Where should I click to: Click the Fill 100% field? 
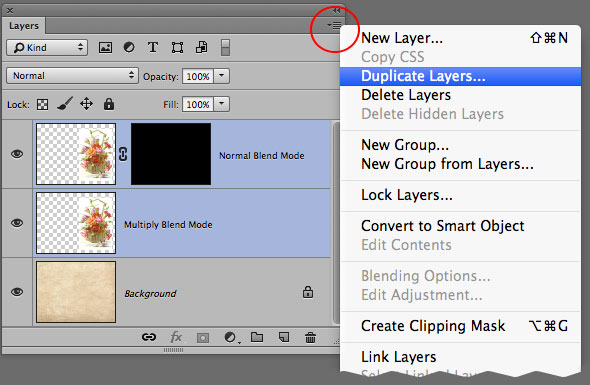(198, 104)
